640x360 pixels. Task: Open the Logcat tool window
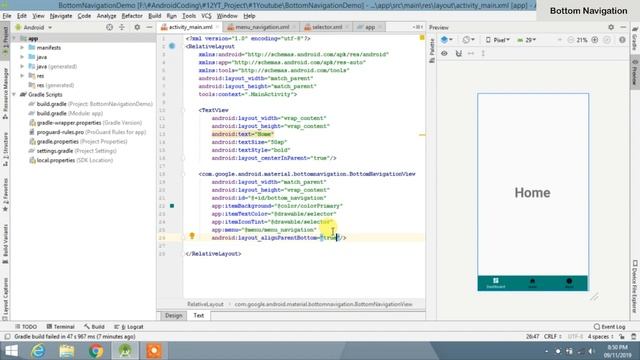129,327
